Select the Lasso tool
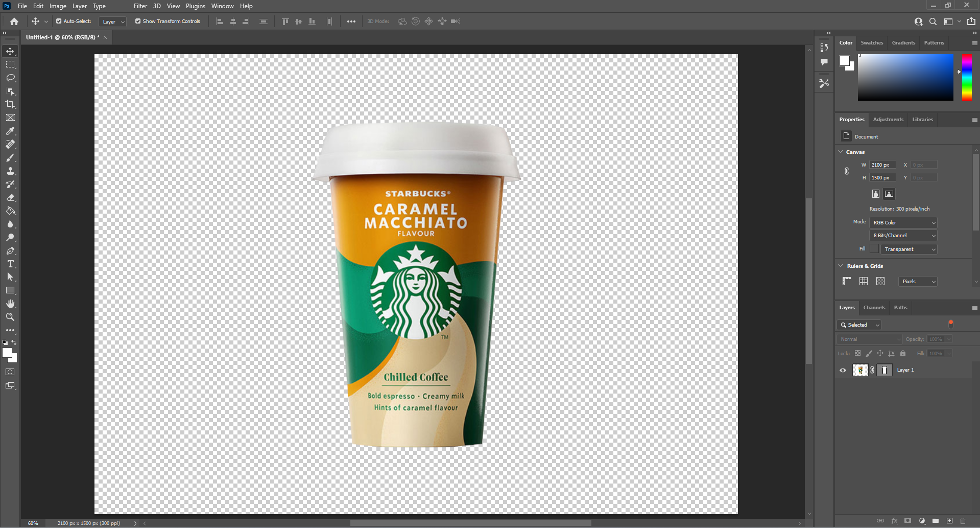This screenshot has width=980, height=528. 10,78
